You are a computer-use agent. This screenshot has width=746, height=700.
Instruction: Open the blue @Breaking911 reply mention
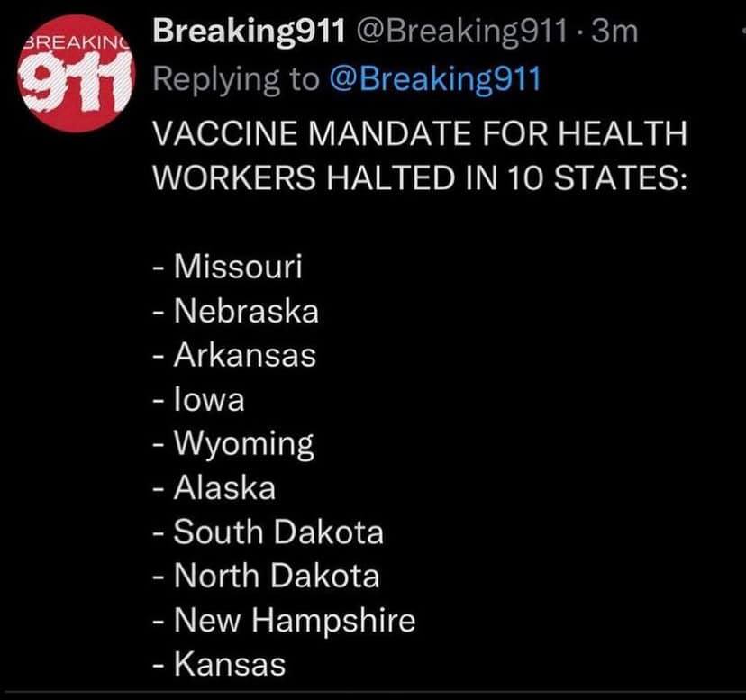(434, 78)
